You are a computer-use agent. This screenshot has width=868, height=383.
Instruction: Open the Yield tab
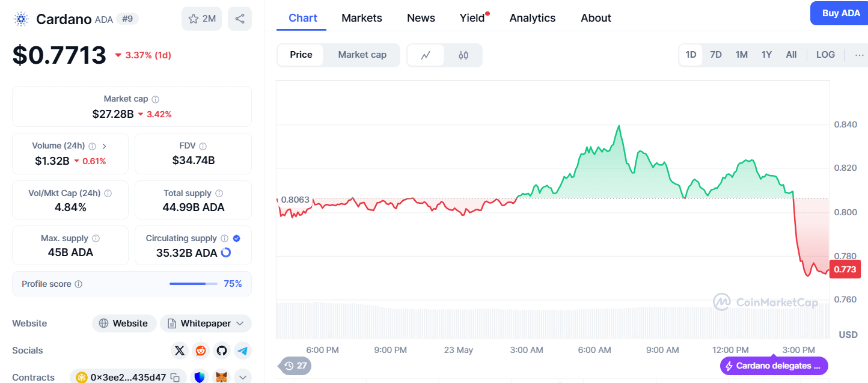coord(472,18)
